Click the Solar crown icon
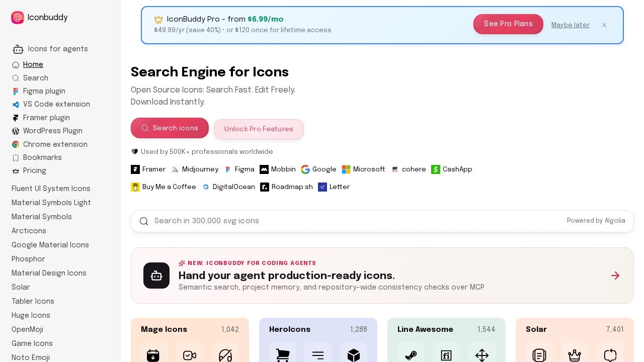The height and width of the screenshot is (362, 644). pyautogui.click(x=575, y=355)
